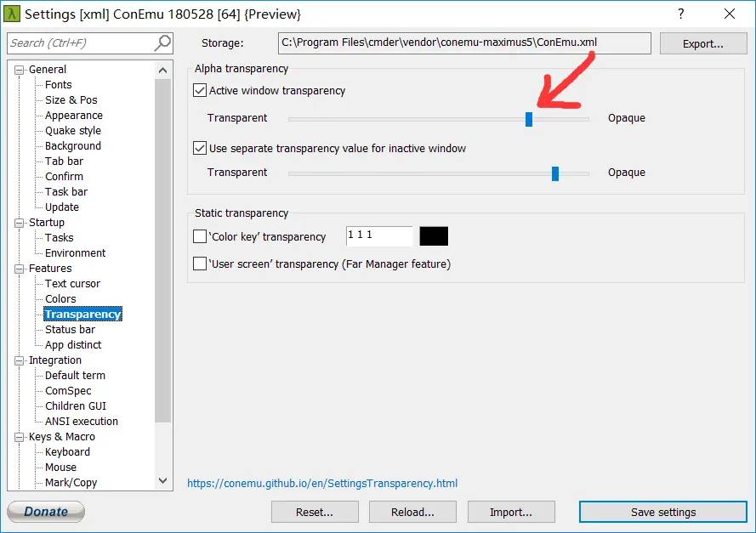The height and width of the screenshot is (533, 756).
Task: Open the Background settings page
Action: click(73, 146)
